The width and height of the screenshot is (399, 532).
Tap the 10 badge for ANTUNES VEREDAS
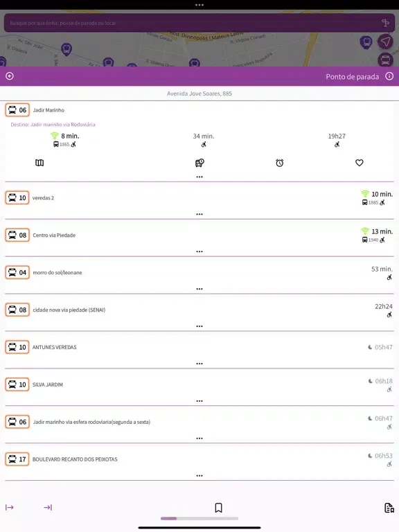[17, 347]
